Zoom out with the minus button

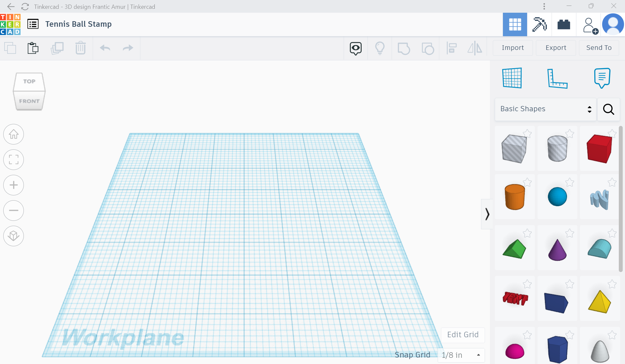[x=13, y=210]
